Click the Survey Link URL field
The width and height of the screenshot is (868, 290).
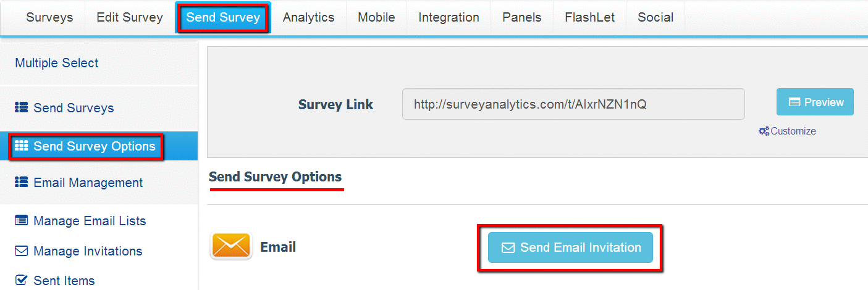(573, 104)
